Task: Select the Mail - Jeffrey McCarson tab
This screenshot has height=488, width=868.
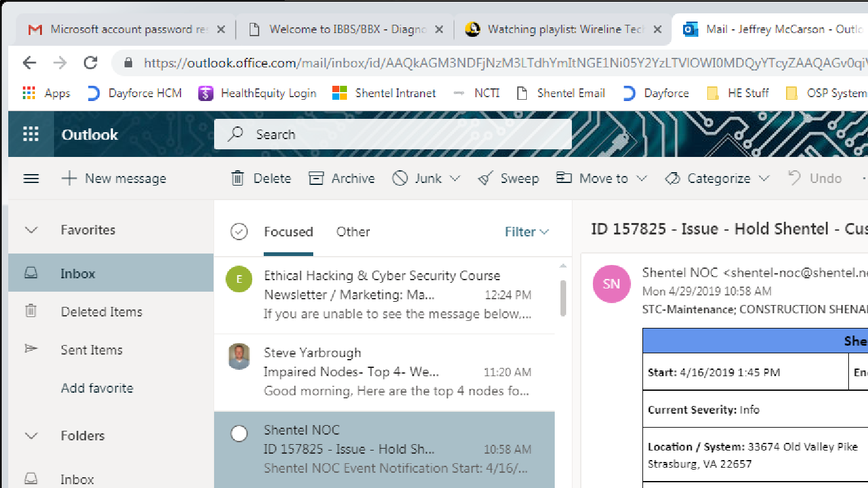Action: [771, 29]
